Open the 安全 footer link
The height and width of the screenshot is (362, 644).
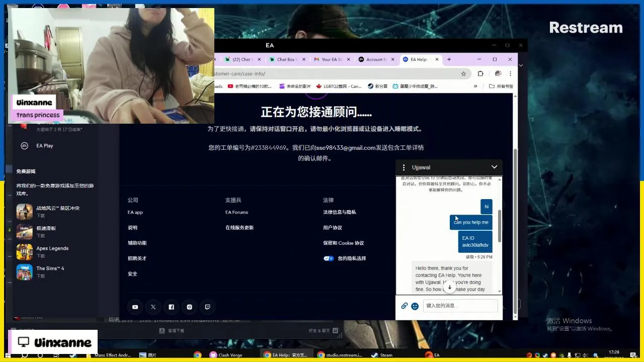tap(132, 274)
